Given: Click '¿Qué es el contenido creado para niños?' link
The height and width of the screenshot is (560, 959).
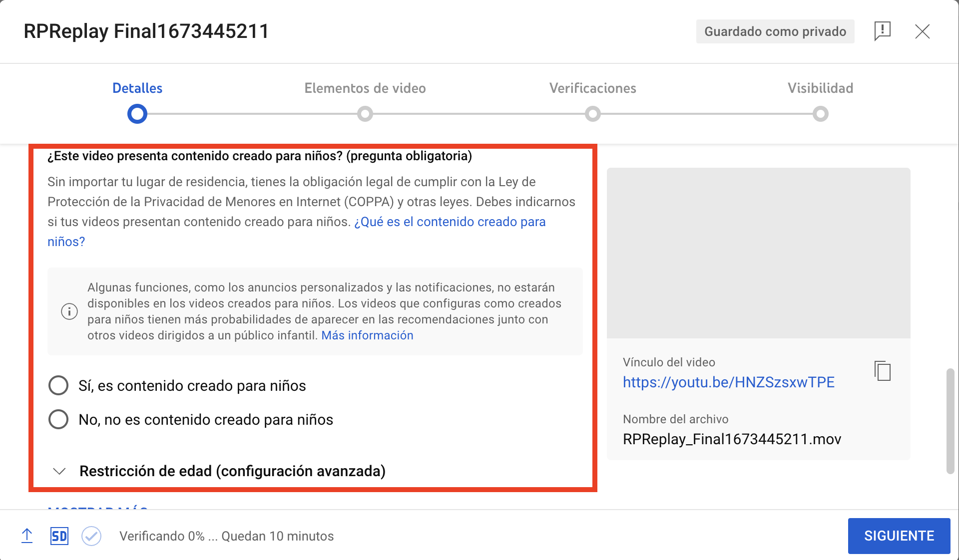Looking at the screenshot, I should coord(450,222).
